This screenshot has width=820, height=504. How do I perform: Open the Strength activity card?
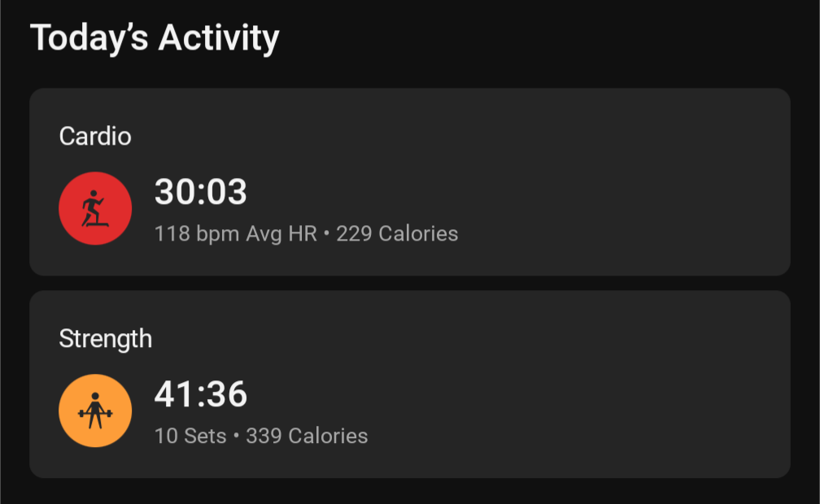(x=409, y=385)
